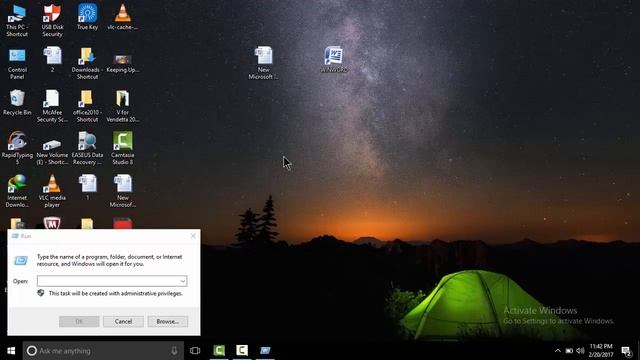Launch RapidTyping 5 desktop icon
This screenshot has height=360, width=640.
pyautogui.click(x=17, y=149)
